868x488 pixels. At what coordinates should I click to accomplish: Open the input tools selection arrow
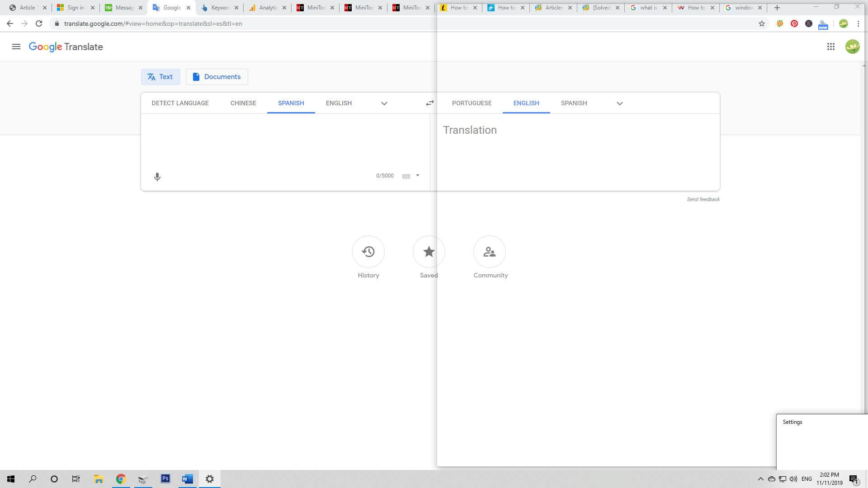418,176
